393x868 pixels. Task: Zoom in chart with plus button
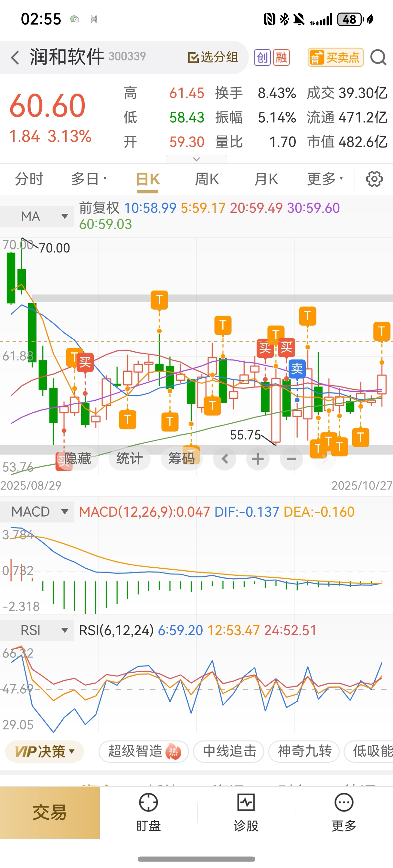pyautogui.click(x=258, y=459)
